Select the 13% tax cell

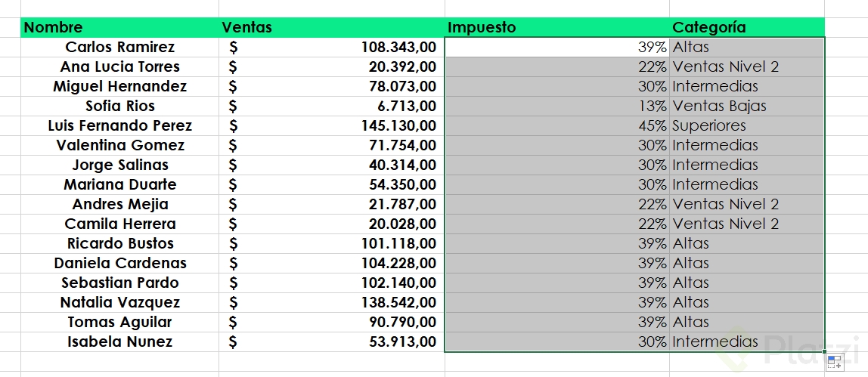(x=556, y=106)
